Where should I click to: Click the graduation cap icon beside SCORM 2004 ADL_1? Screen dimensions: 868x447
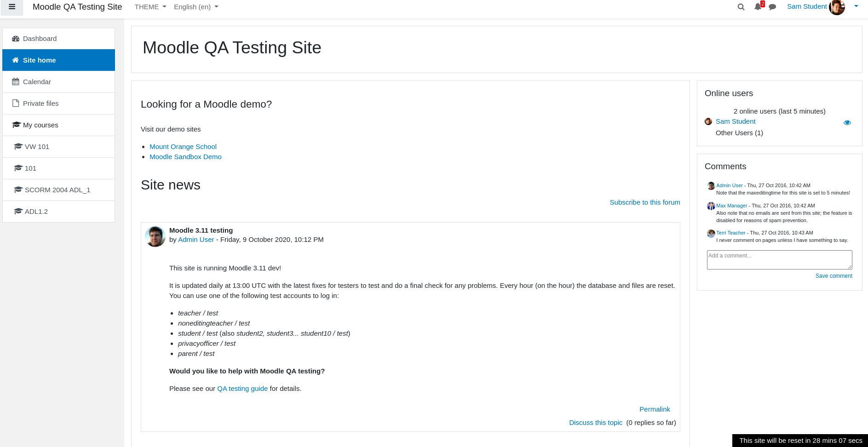[18, 189]
